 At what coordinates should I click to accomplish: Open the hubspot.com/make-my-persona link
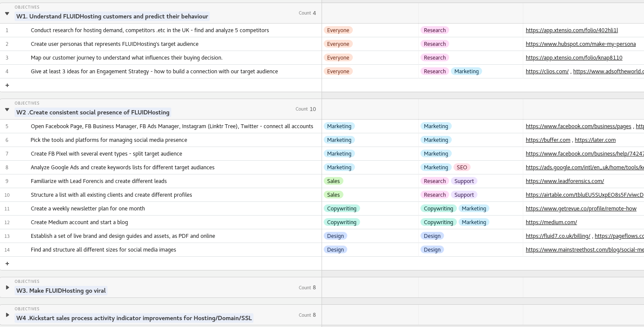click(x=581, y=44)
